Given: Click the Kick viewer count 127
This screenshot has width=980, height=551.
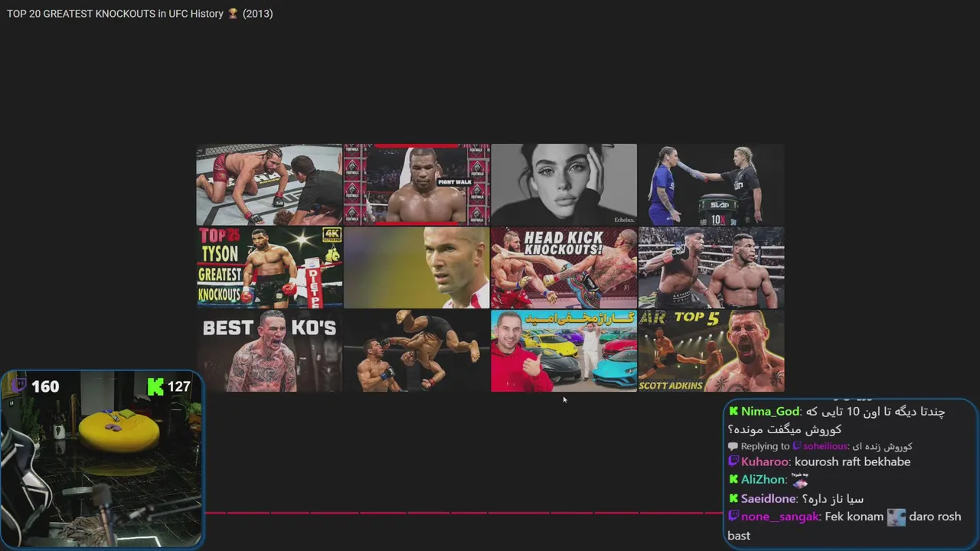Looking at the screenshot, I should [178, 386].
